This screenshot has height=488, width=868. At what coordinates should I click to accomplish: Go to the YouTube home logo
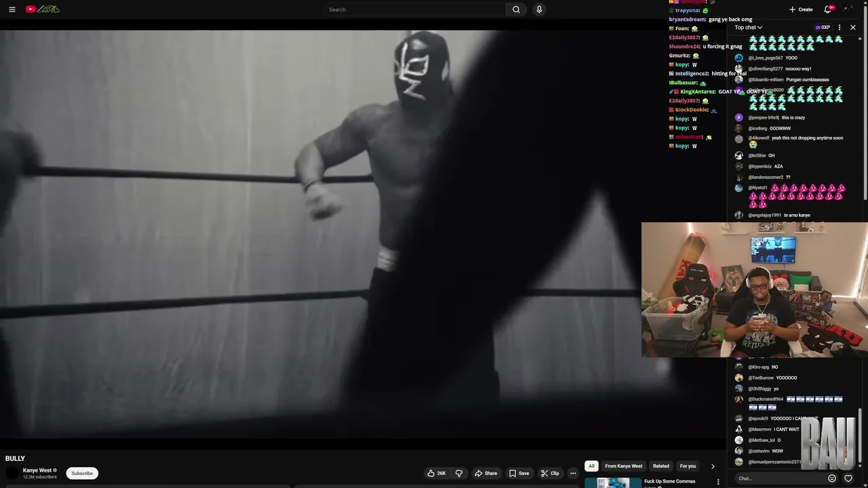point(43,9)
